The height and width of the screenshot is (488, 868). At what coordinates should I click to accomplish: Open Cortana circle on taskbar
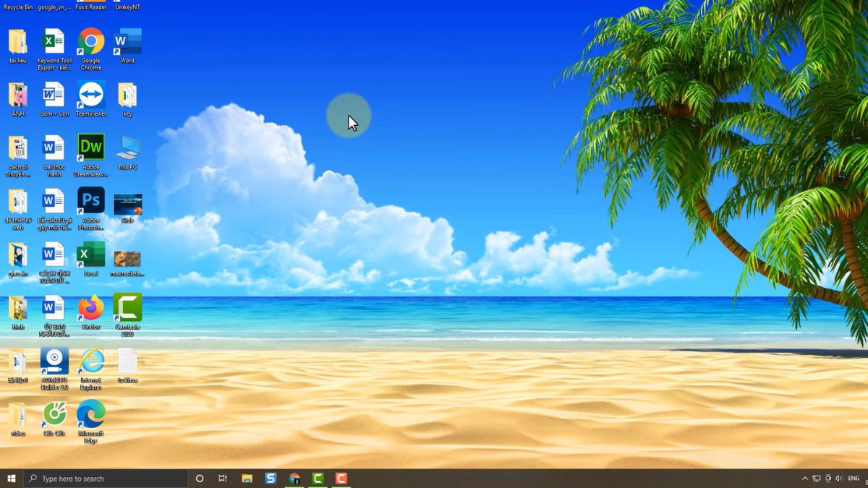tap(200, 479)
